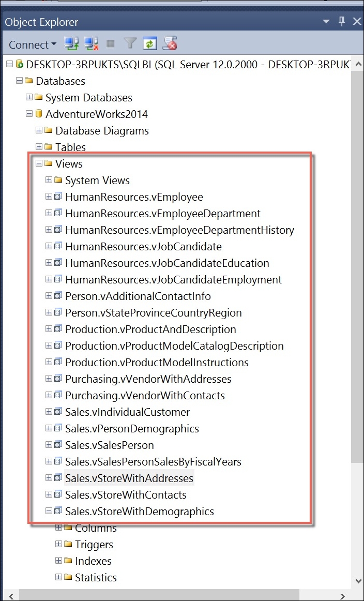Screen dimensions: 364x601
Task: Expand HumanResources.vEmployee view node
Action: (49, 197)
